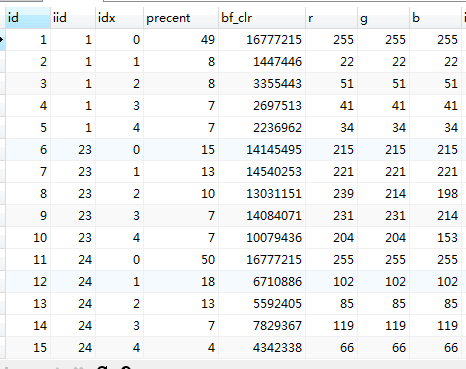Select bf_clr cell 14084071
466x369 pixels.
pos(262,216)
